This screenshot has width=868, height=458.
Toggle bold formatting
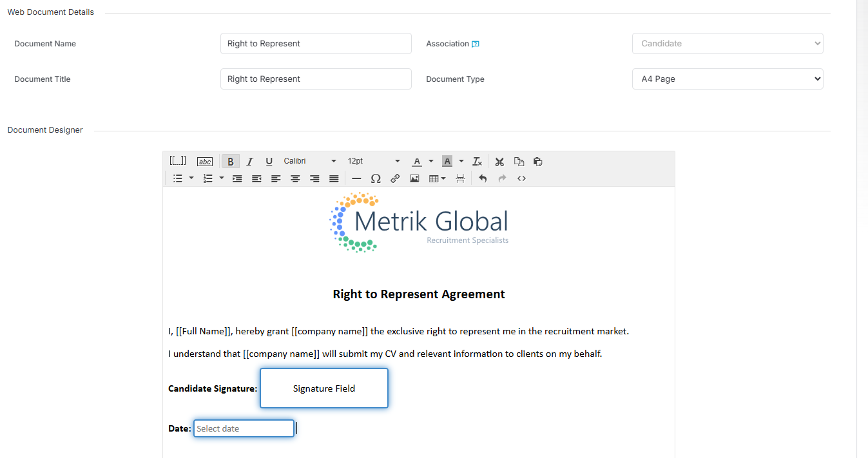tap(231, 161)
